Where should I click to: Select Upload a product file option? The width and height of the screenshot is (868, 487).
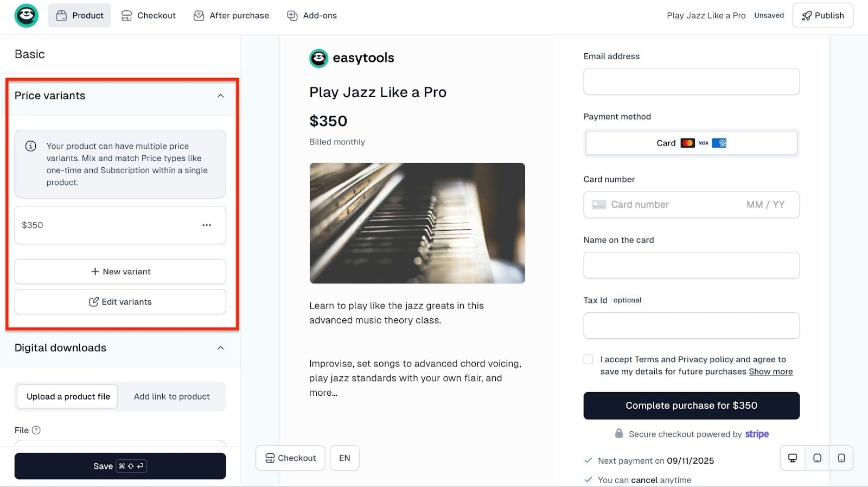tap(68, 396)
